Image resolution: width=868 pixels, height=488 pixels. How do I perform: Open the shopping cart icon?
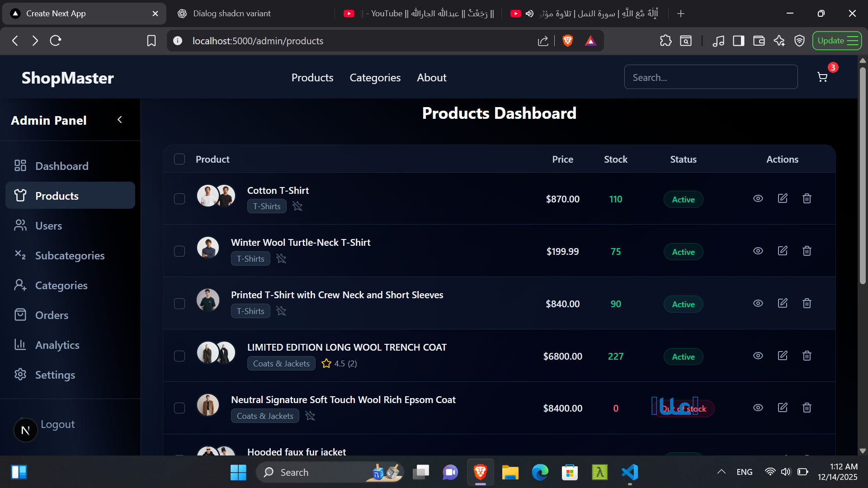(x=822, y=77)
